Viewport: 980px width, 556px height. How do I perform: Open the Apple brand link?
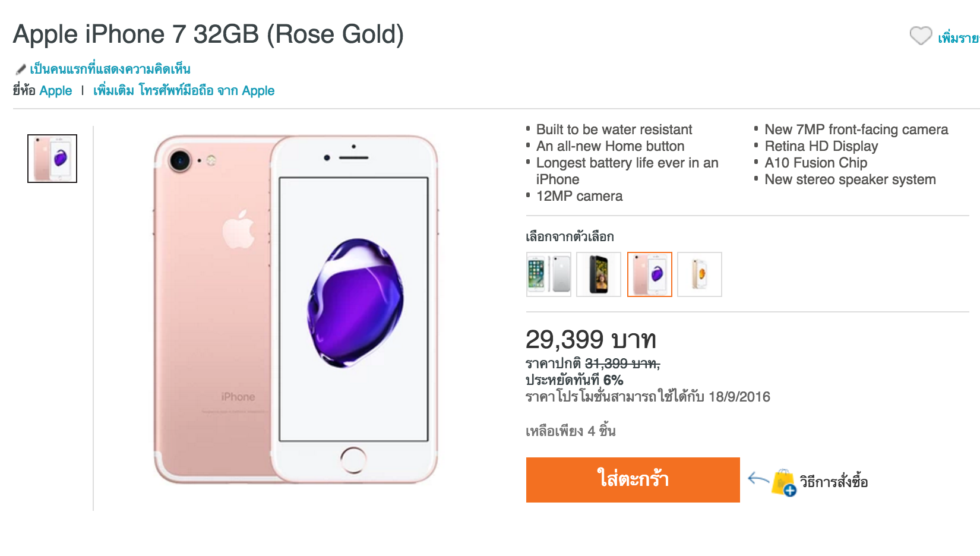point(56,91)
